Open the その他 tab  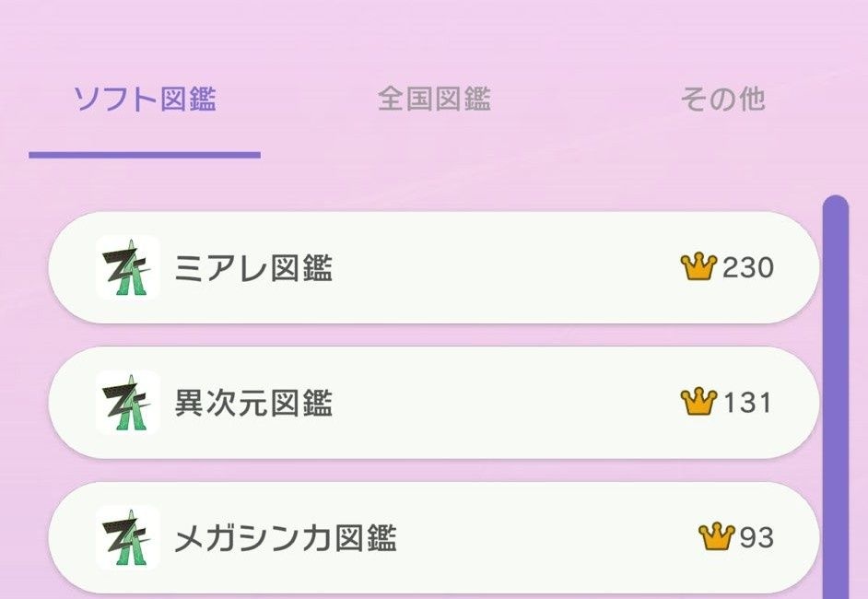pyautogui.click(x=723, y=99)
